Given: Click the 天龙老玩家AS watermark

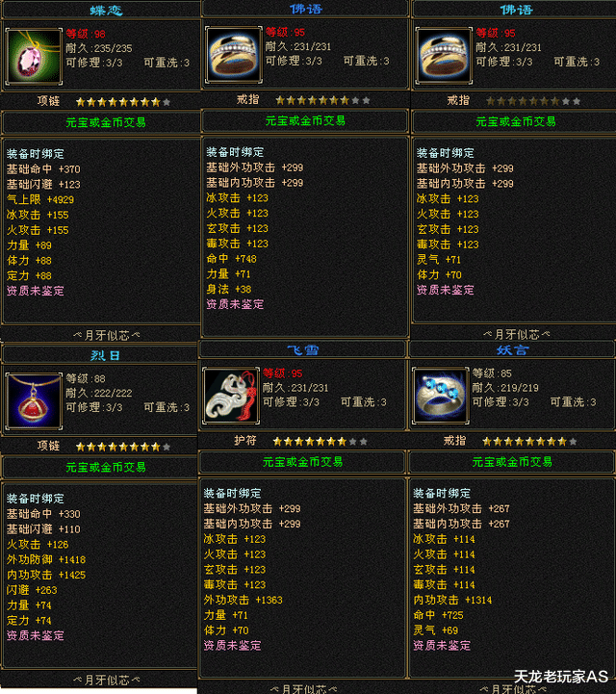Looking at the screenshot, I should (x=561, y=677).
